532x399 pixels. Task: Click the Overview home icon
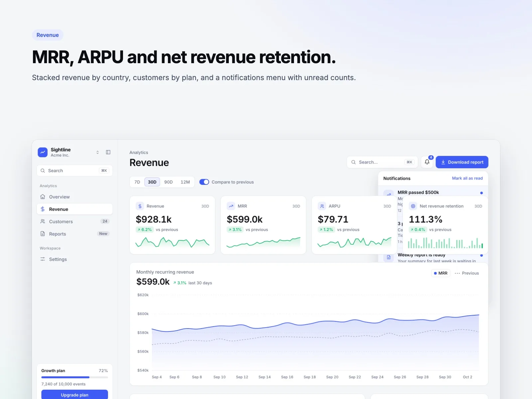pyautogui.click(x=43, y=197)
